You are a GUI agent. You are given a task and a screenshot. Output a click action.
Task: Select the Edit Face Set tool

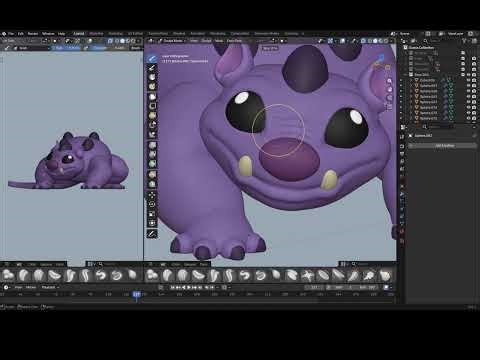tap(152, 175)
